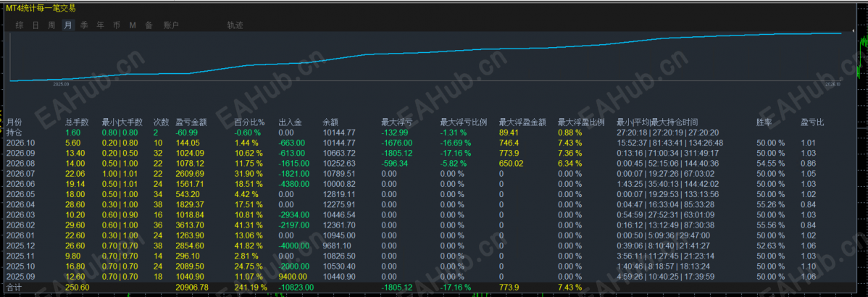This screenshot has width=868, height=297.
Task: Click the -60.99 profit in 持仓 row
Action: point(186,132)
